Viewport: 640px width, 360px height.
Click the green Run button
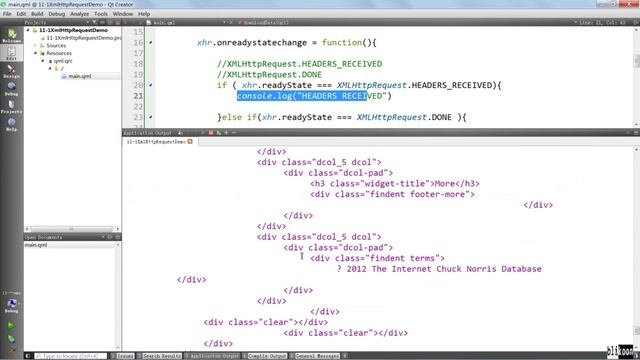[11, 325]
